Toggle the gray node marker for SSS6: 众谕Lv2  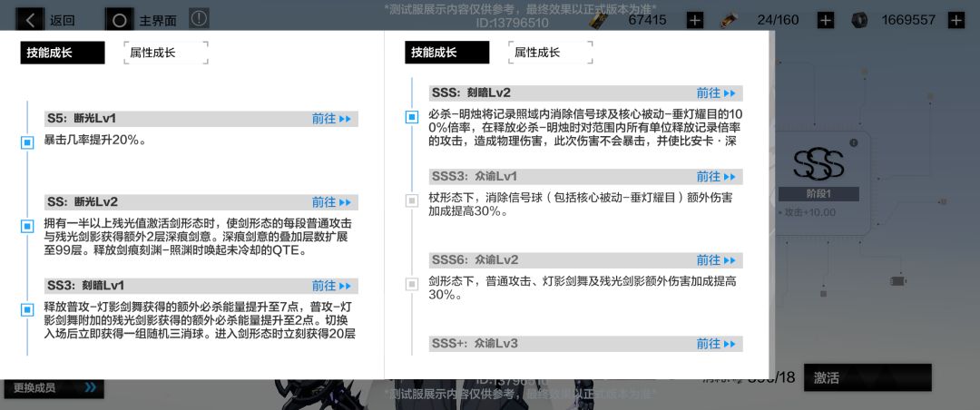412,285
